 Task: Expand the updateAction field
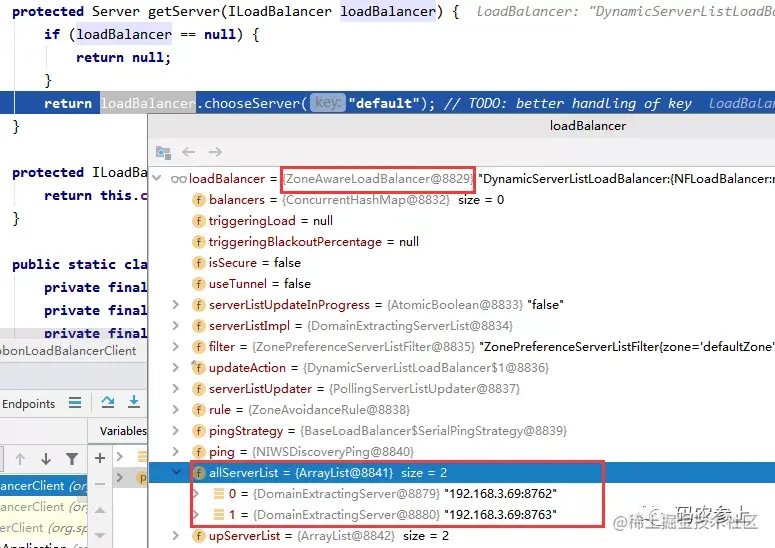pos(175,368)
